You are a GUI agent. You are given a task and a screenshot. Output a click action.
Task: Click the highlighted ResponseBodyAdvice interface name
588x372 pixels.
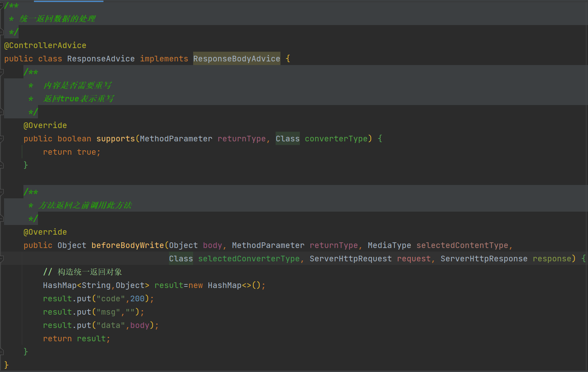pos(237,59)
